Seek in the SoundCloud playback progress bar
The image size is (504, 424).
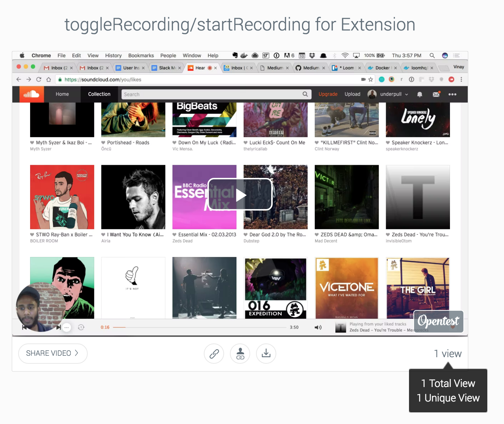(199, 327)
